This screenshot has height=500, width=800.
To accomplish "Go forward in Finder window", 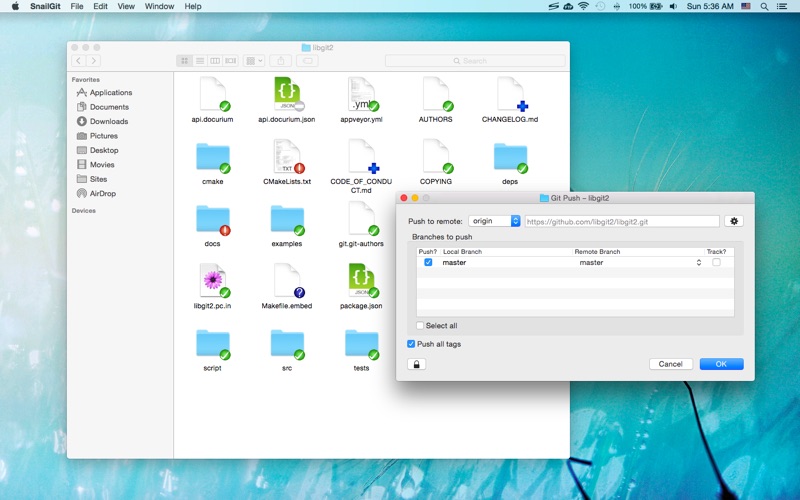I will click(93, 61).
